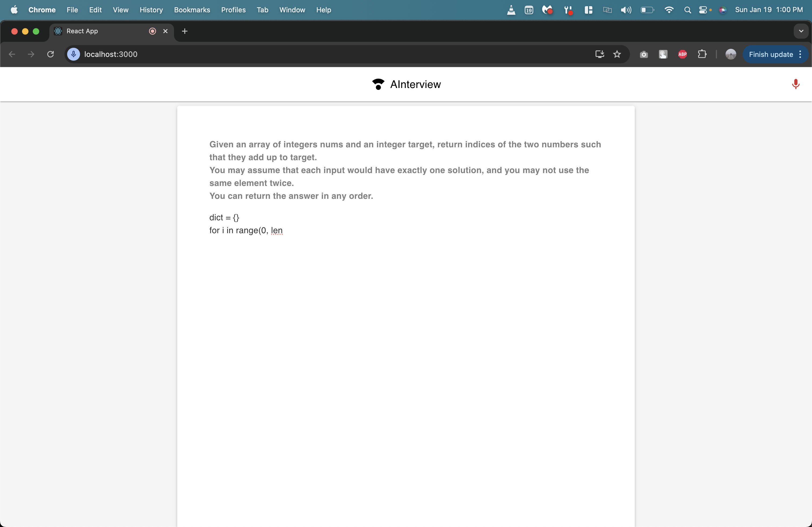Click the AInterview logo icon
The width and height of the screenshot is (812, 527).
pos(378,84)
